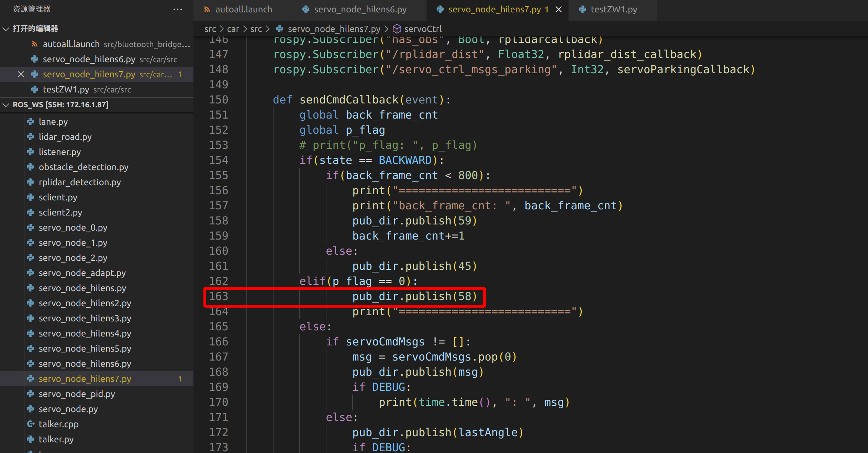Open testZW1.py from open editors list
The width and height of the screenshot is (868, 453).
pyautogui.click(x=66, y=89)
